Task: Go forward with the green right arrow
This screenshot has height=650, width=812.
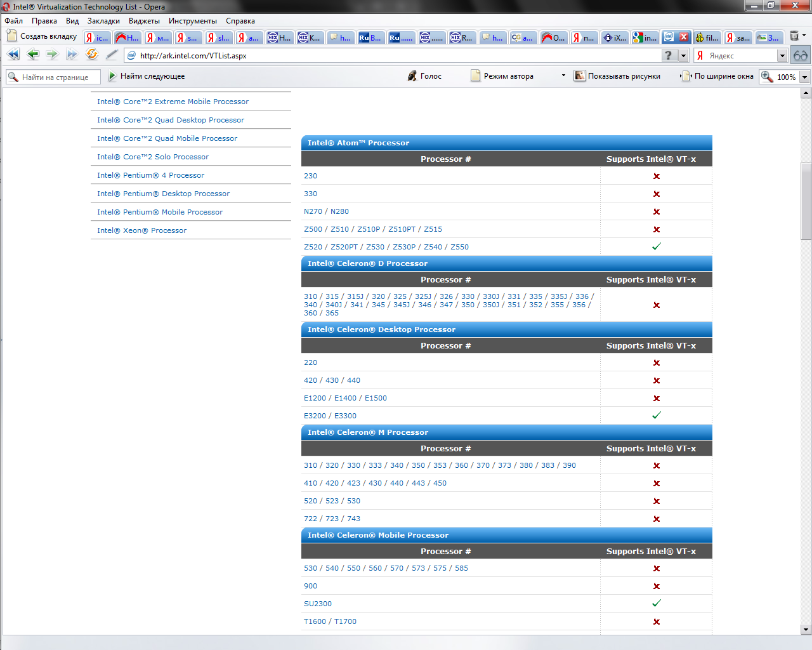Action: click(x=53, y=55)
